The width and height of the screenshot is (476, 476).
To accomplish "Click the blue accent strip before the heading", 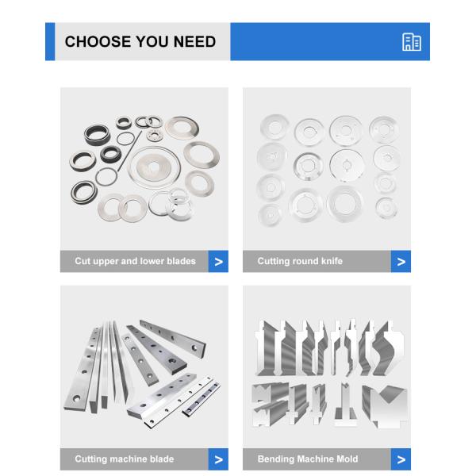I will pos(50,41).
